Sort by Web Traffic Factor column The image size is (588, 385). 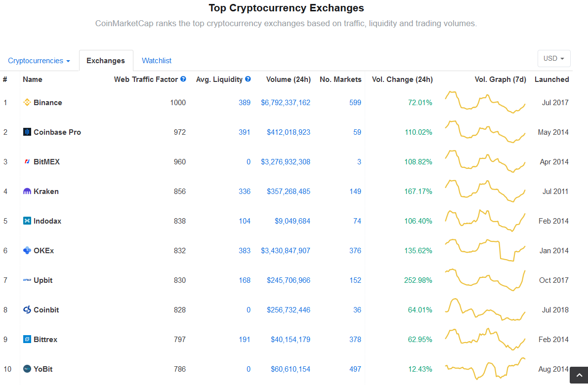point(146,79)
